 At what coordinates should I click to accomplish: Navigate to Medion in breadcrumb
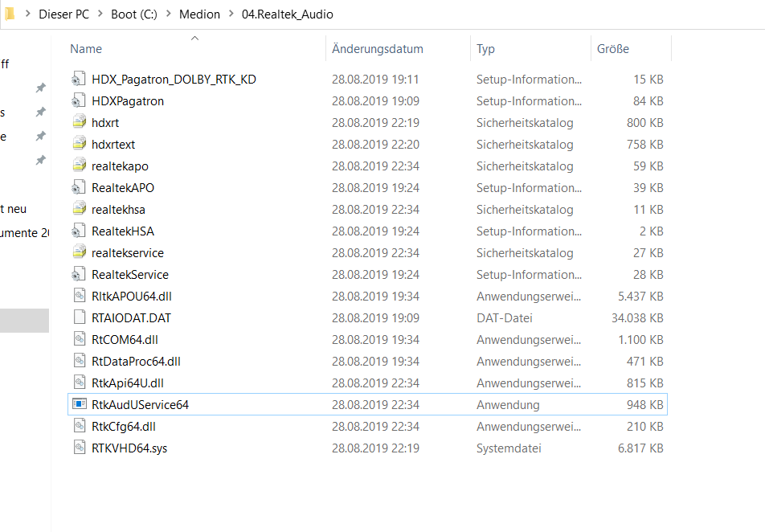tap(199, 14)
